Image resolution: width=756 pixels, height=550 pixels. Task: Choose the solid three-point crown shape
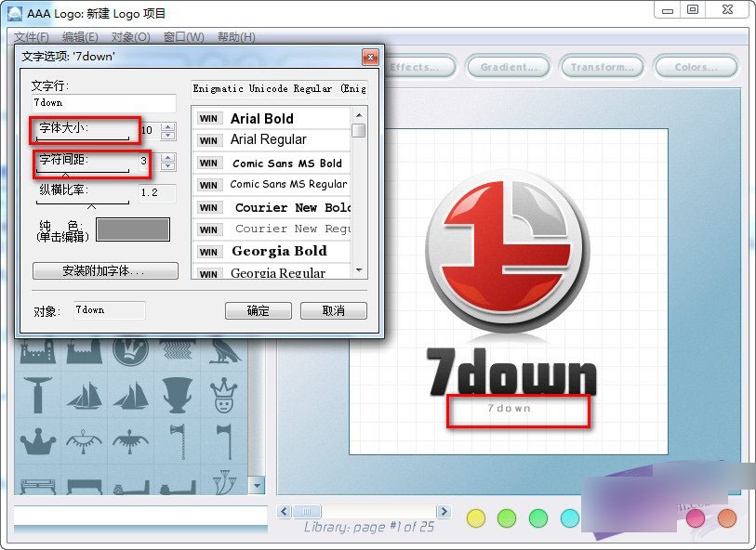click(38, 441)
